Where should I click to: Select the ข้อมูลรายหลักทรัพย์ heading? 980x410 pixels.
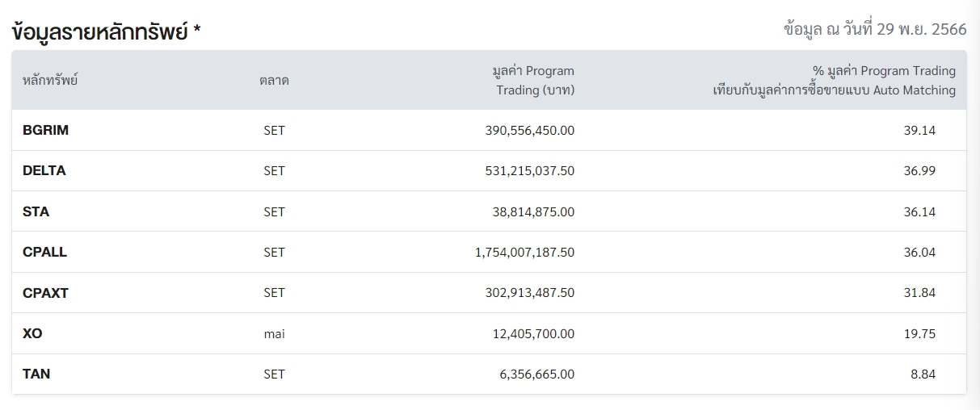106,32
